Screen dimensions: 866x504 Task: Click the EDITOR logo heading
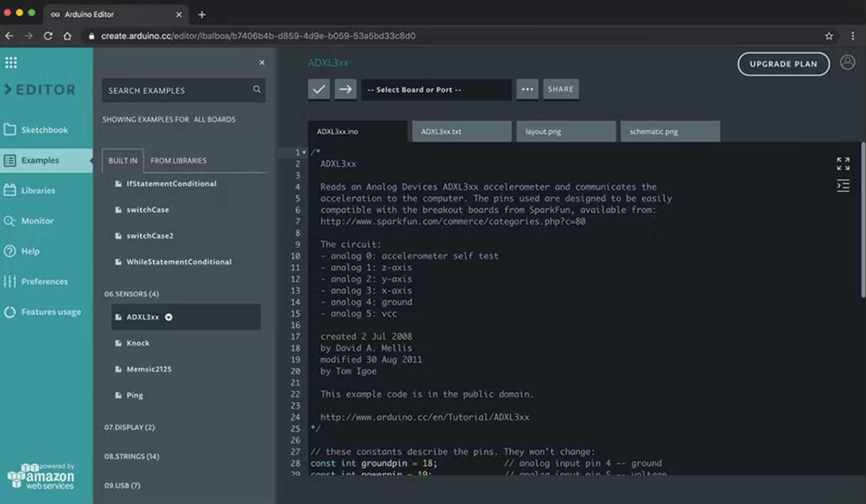coord(40,90)
